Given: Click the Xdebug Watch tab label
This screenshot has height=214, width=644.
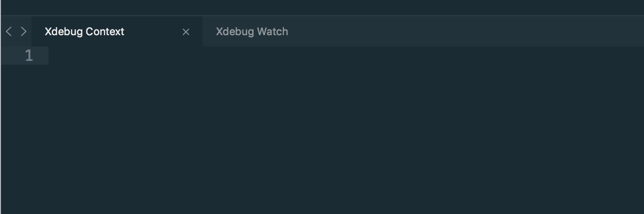Looking at the screenshot, I should [252, 32].
